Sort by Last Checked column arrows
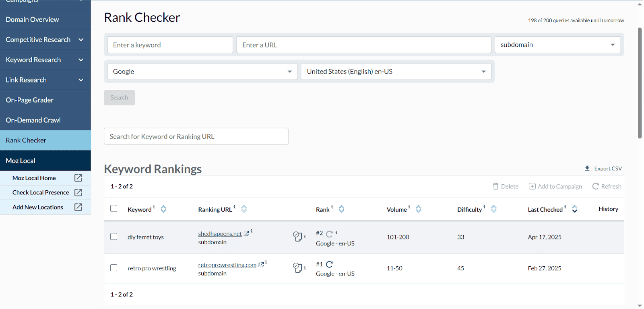The height and width of the screenshot is (309, 644). click(x=575, y=209)
